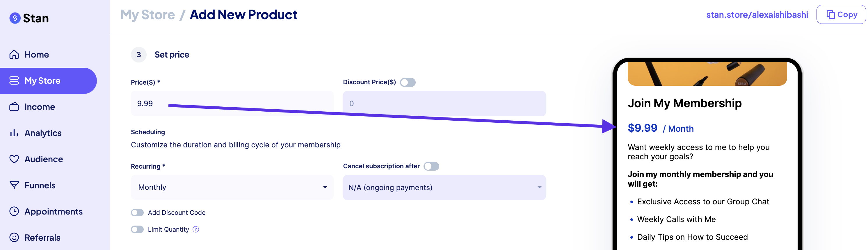The width and height of the screenshot is (868, 250).
Task: Navigate to My Store via the breadcrumb
Action: pyautogui.click(x=147, y=15)
